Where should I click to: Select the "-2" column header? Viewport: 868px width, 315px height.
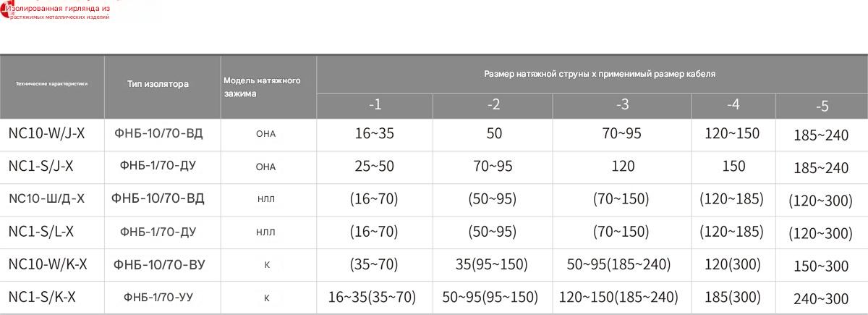point(493,105)
